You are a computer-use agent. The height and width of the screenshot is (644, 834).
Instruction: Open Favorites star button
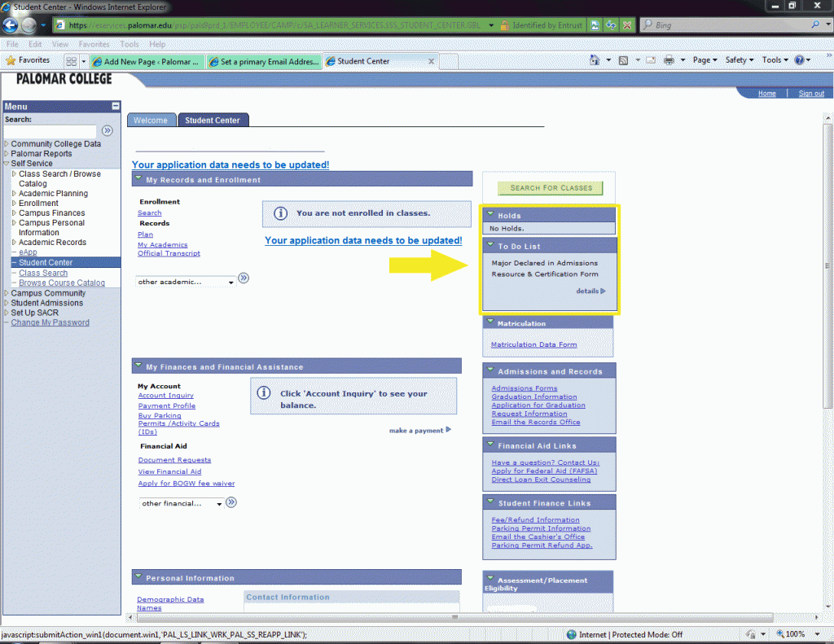[x=28, y=60]
